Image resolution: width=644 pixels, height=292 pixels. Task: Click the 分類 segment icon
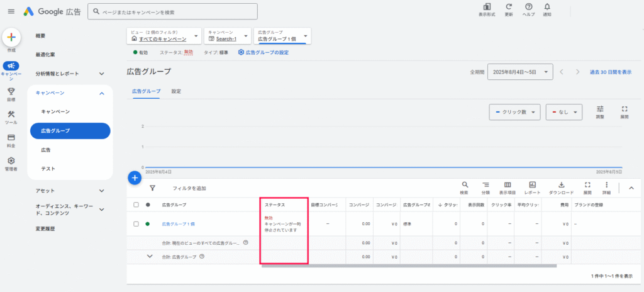tap(486, 184)
